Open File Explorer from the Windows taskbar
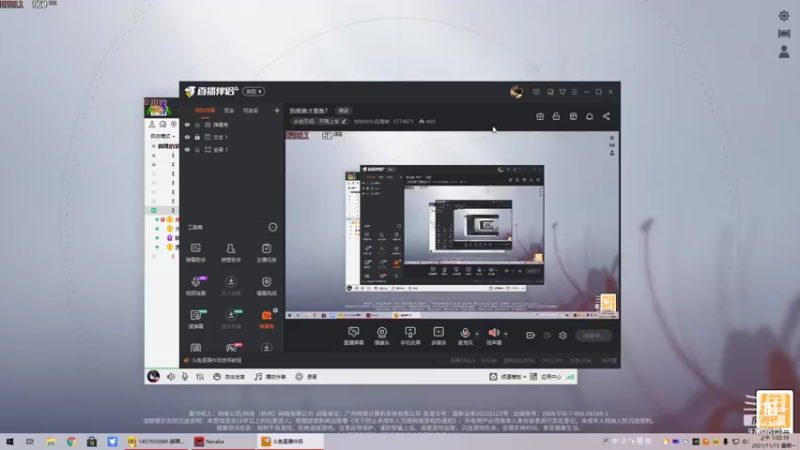The width and height of the screenshot is (800, 450). click(x=51, y=441)
